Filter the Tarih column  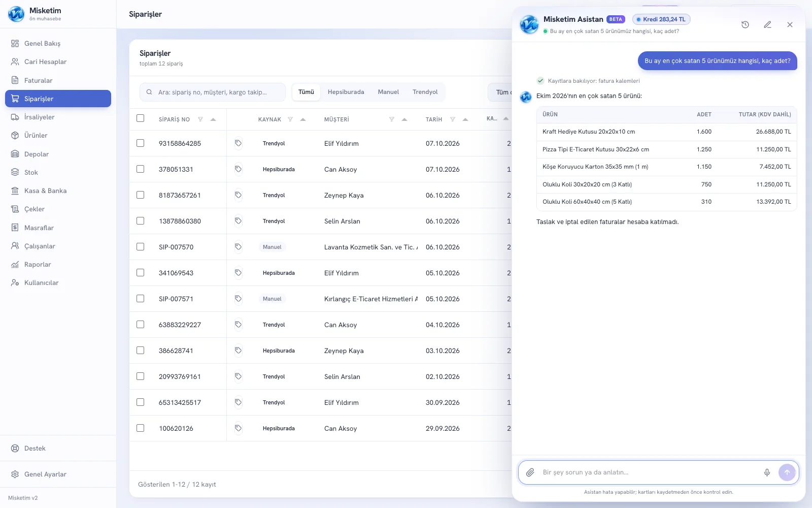(453, 119)
